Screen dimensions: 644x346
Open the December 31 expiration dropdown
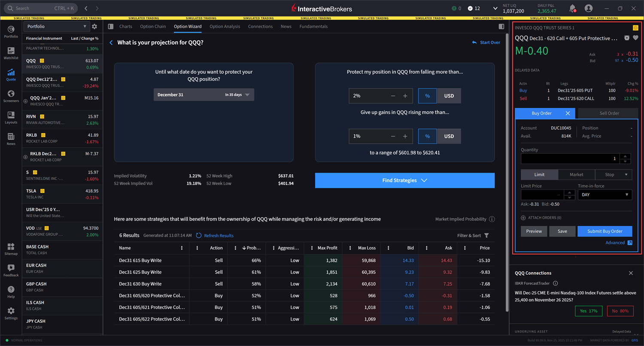204,95
